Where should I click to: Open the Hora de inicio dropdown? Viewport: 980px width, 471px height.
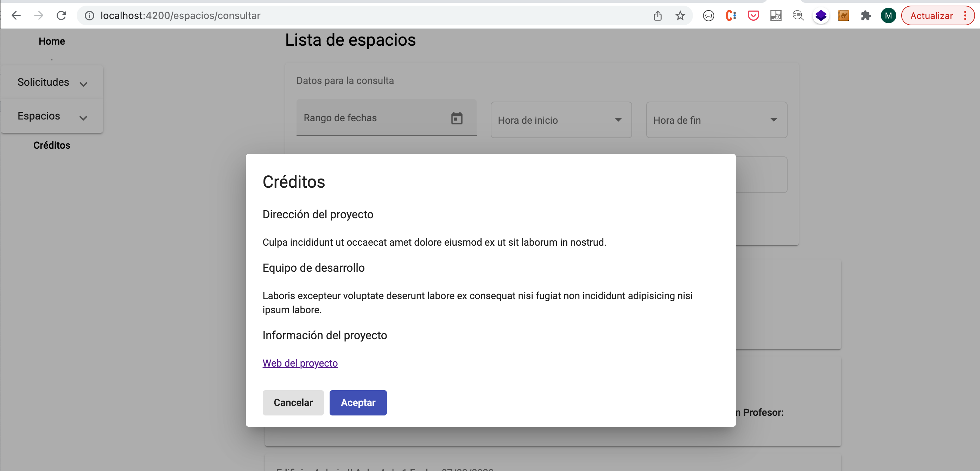(561, 120)
